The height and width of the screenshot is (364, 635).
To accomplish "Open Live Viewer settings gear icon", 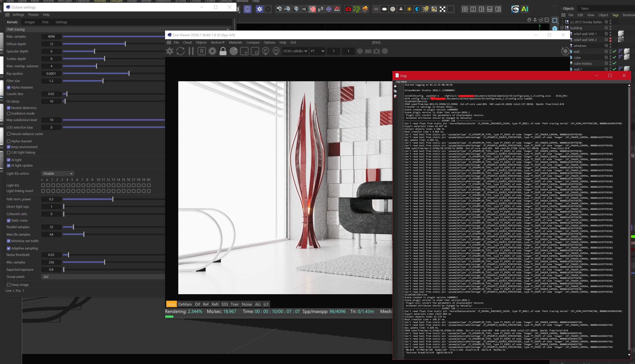I will tap(212, 51).
